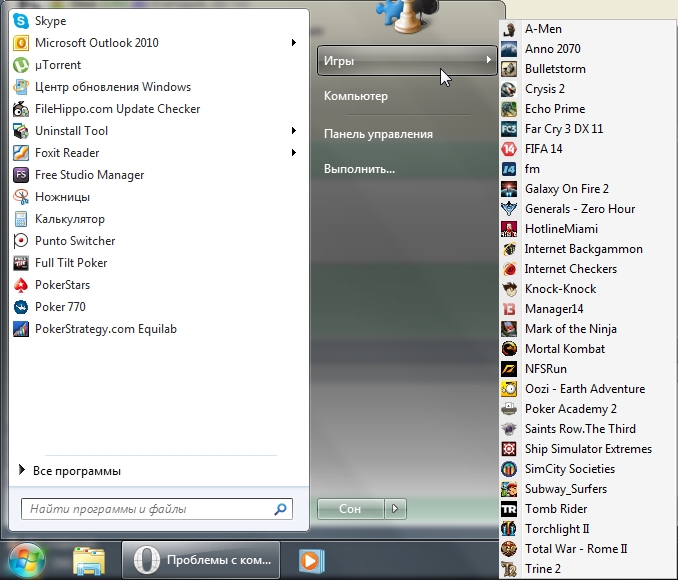Image resolution: width=678 pixels, height=580 pixels.
Task: Expand the Uninstall Tool submenu arrow
Action: pyautogui.click(x=294, y=131)
